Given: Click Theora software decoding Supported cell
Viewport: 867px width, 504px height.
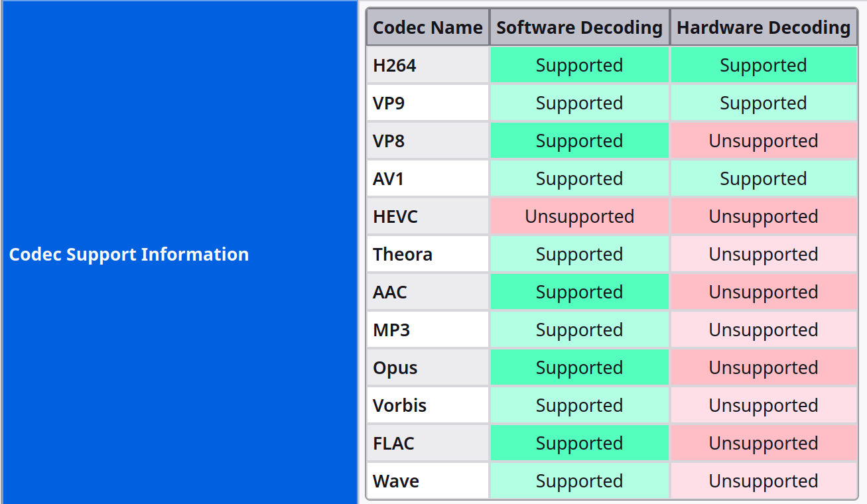Looking at the screenshot, I should pos(579,255).
